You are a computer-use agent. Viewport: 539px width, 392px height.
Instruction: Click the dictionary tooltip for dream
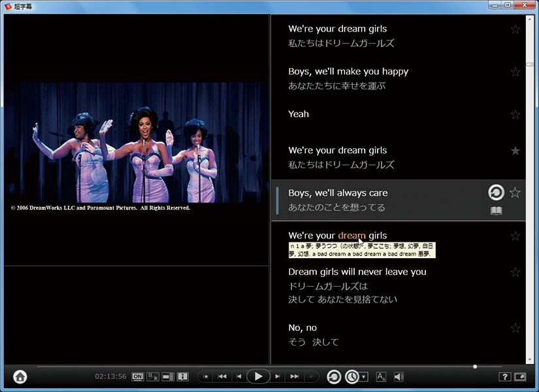click(x=362, y=250)
